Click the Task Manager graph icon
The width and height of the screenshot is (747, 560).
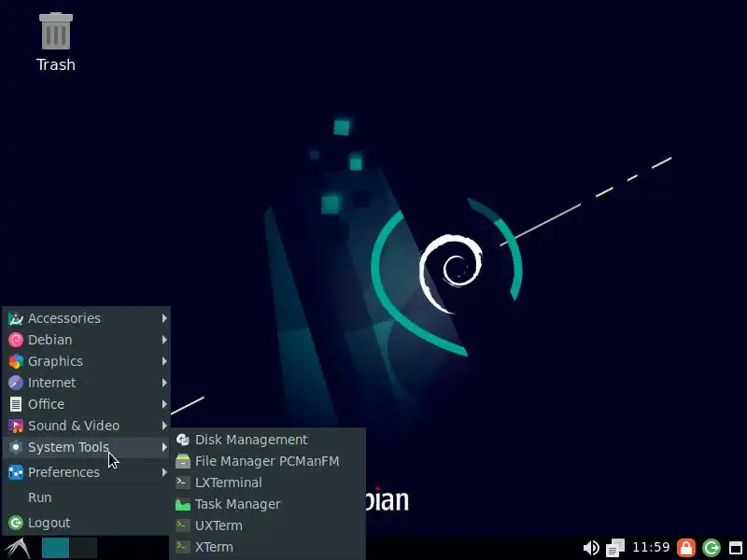click(183, 504)
